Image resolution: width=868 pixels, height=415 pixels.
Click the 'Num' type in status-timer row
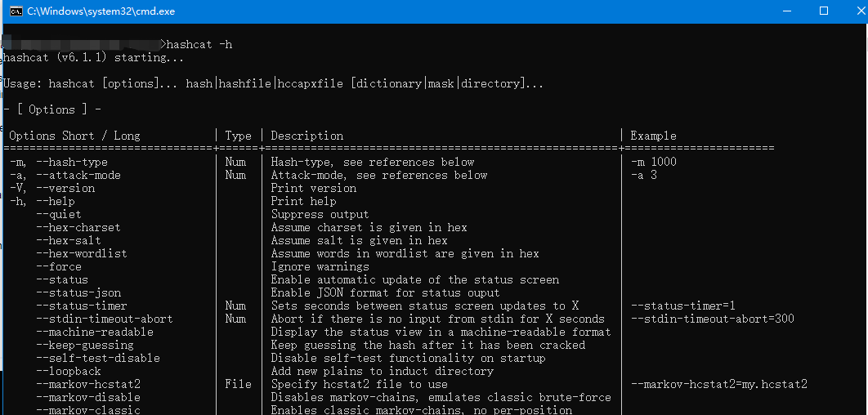click(235, 306)
